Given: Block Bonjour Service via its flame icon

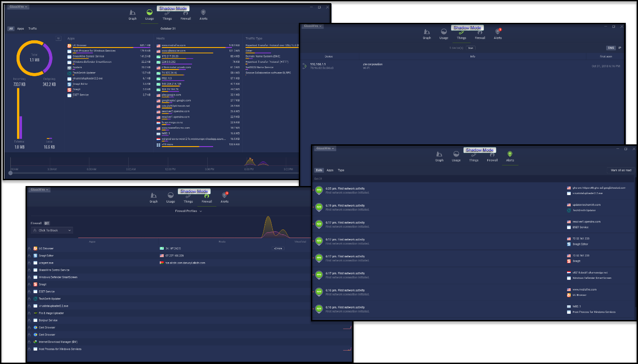Looking at the screenshot, I should click(29, 320).
